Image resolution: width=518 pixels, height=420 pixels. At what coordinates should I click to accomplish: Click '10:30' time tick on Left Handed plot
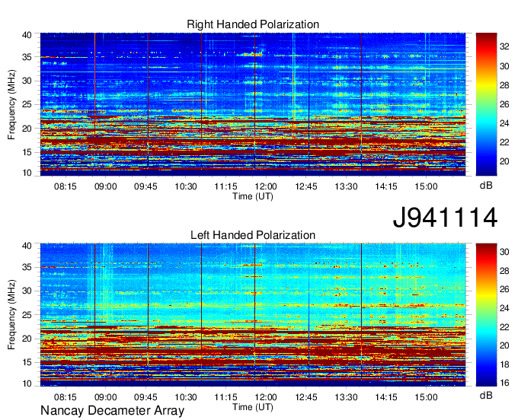[186, 397]
